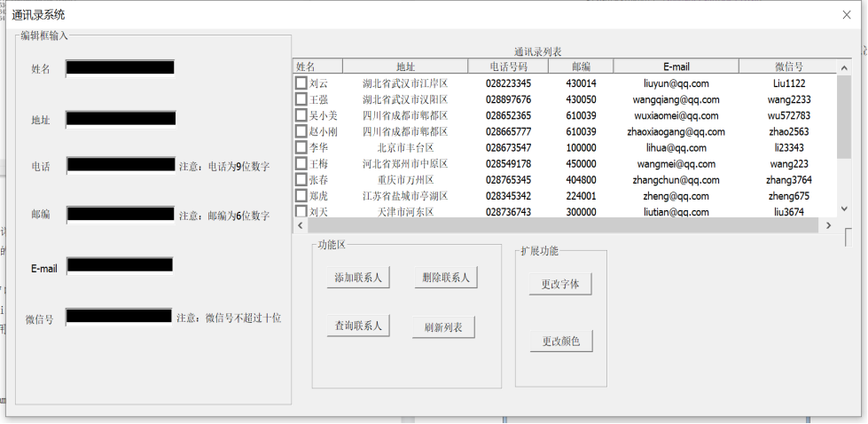Click the horizontal scrollbar thumb
The image size is (868, 424).
point(563,225)
